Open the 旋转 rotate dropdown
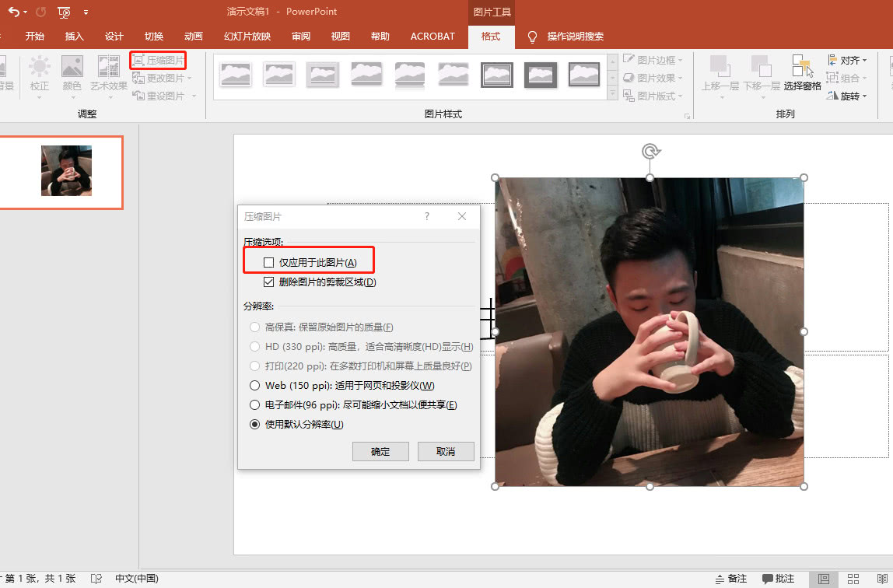The image size is (893, 588). coord(847,96)
